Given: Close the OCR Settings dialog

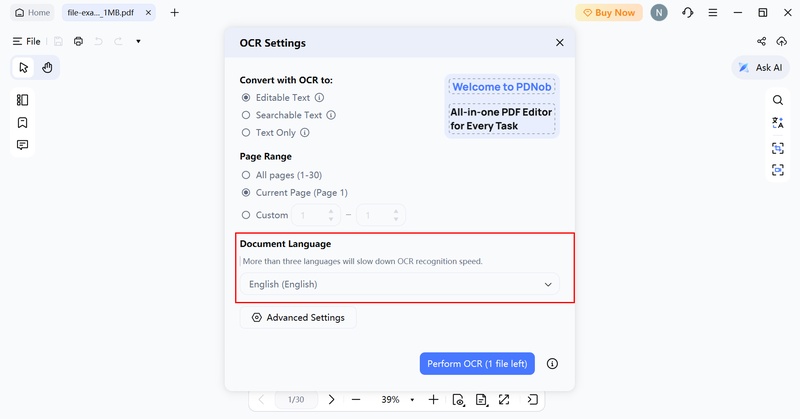Looking at the screenshot, I should point(560,43).
